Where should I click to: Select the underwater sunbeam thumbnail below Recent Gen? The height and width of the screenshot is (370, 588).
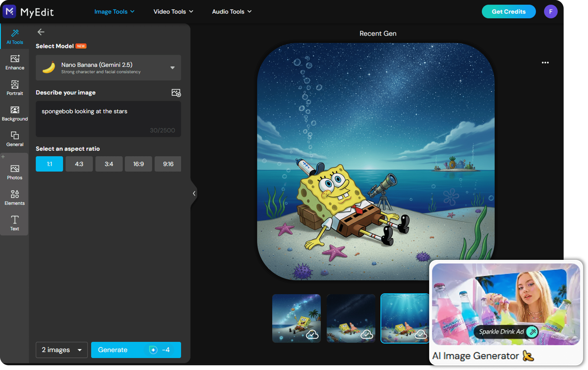(x=405, y=318)
